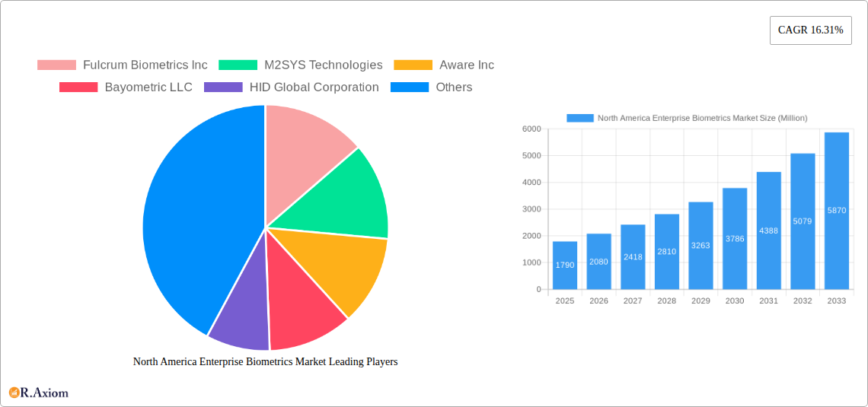868x407 pixels.
Task: Click the 2029 bar labeled 3263
Action: [x=700, y=246]
